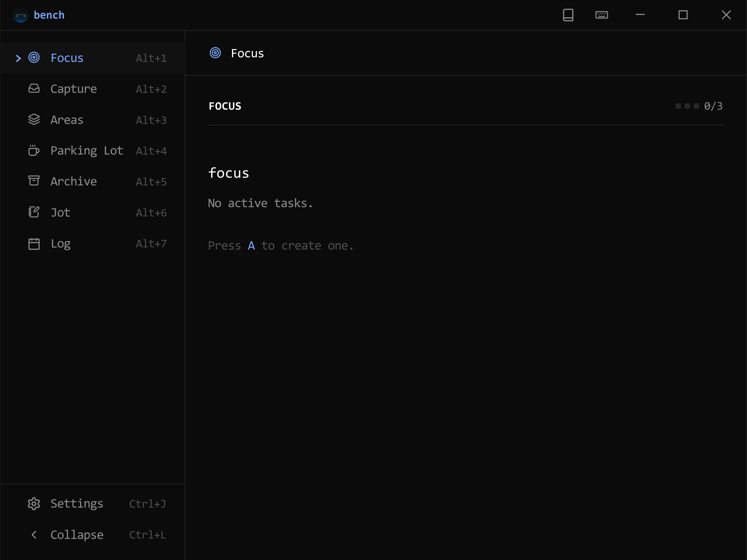Click the Focus page header title

pos(247,53)
